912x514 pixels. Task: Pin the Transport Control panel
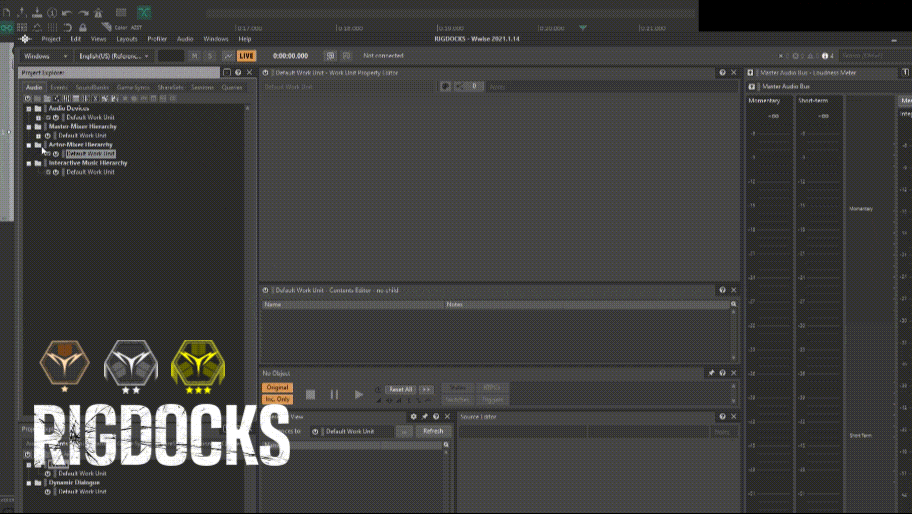click(711, 373)
